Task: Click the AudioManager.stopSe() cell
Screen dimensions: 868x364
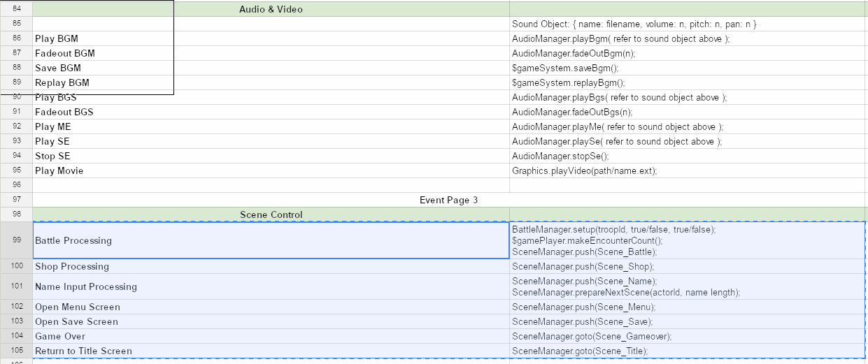Action: click(688, 156)
